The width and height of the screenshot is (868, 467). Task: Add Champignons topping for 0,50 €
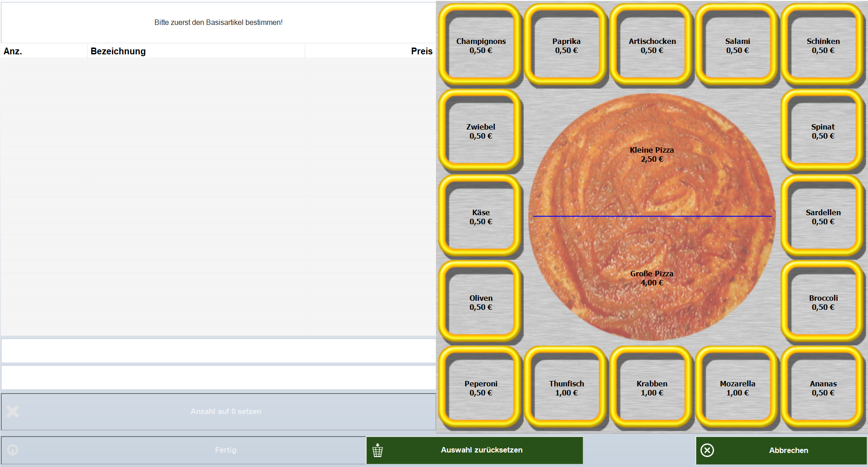coord(480,45)
